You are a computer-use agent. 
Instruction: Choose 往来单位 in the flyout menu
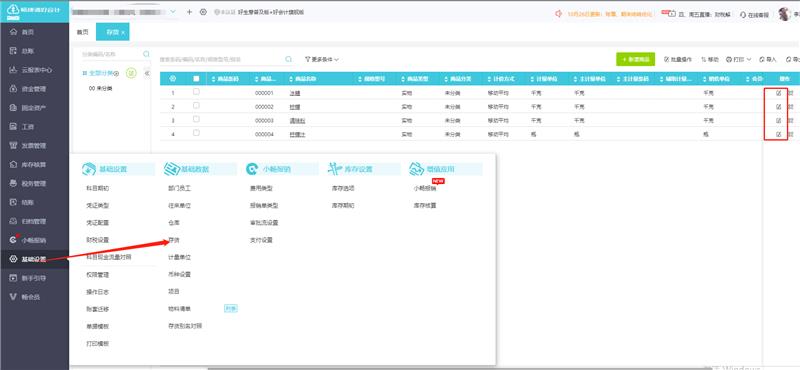point(179,205)
